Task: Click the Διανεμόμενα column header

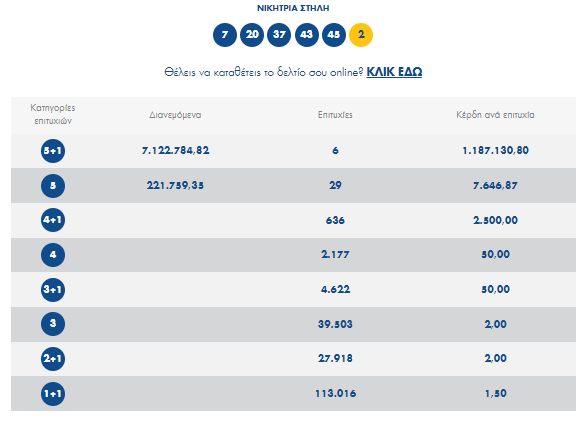Action: pos(175,115)
